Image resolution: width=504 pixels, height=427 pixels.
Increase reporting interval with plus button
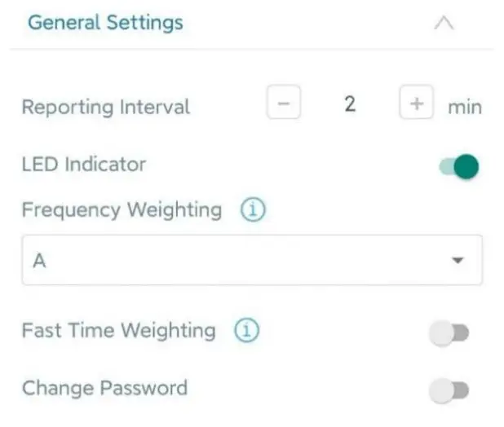point(416,105)
